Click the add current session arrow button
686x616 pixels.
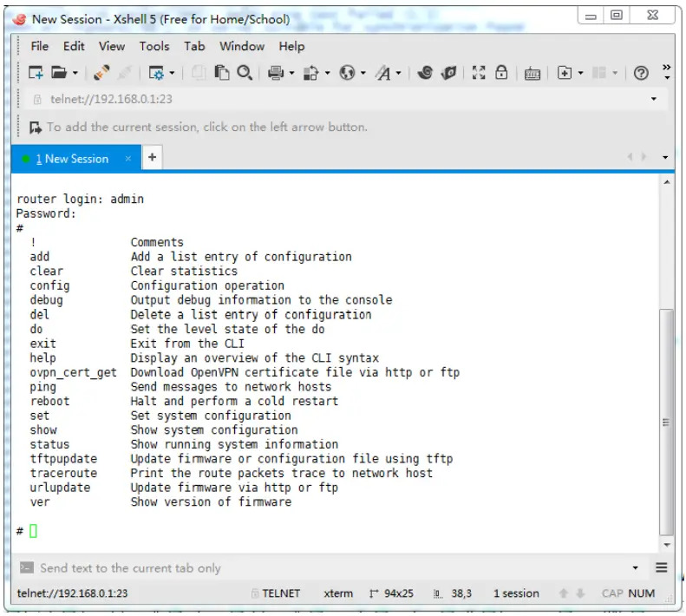coord(36,128)
